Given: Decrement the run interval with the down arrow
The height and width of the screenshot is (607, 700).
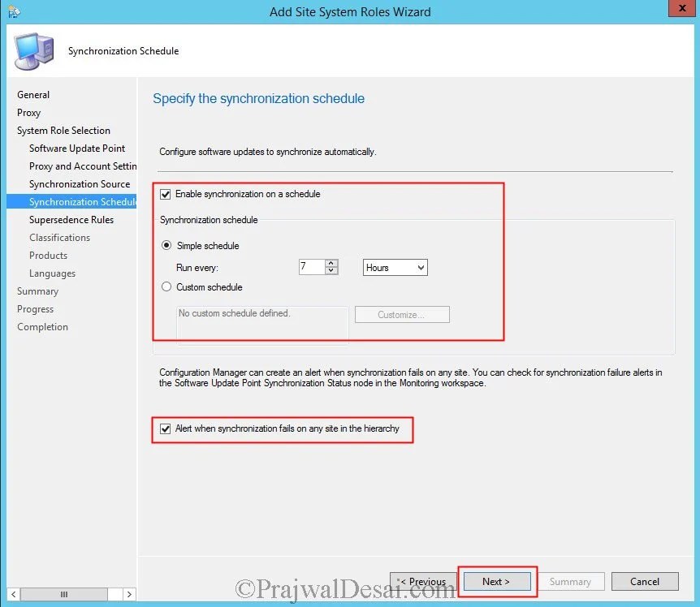Looking at the screenshot, I should (331, 270).
